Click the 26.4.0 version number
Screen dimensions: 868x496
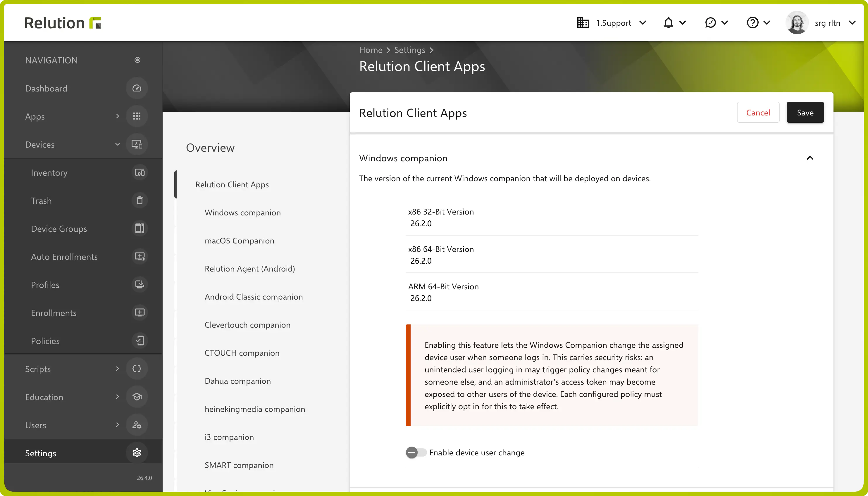coord(144,478)
